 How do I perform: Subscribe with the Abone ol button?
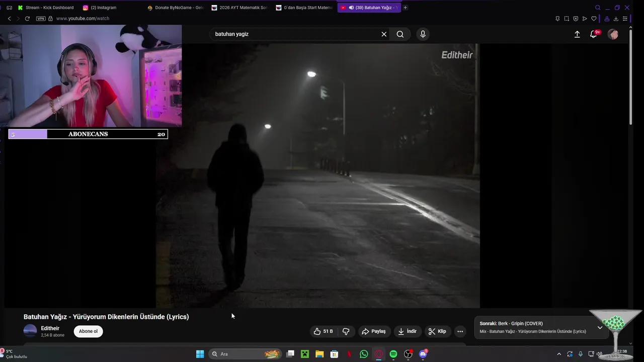pos(88,331)
